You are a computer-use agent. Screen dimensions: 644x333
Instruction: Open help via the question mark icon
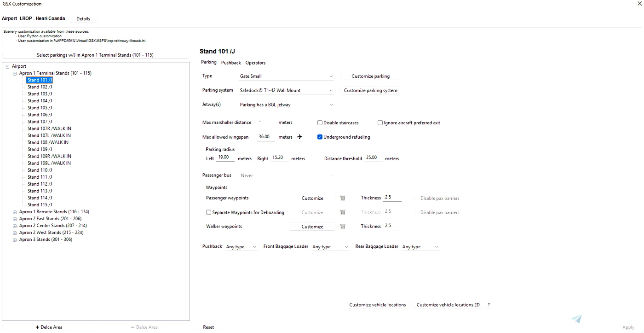489,304
